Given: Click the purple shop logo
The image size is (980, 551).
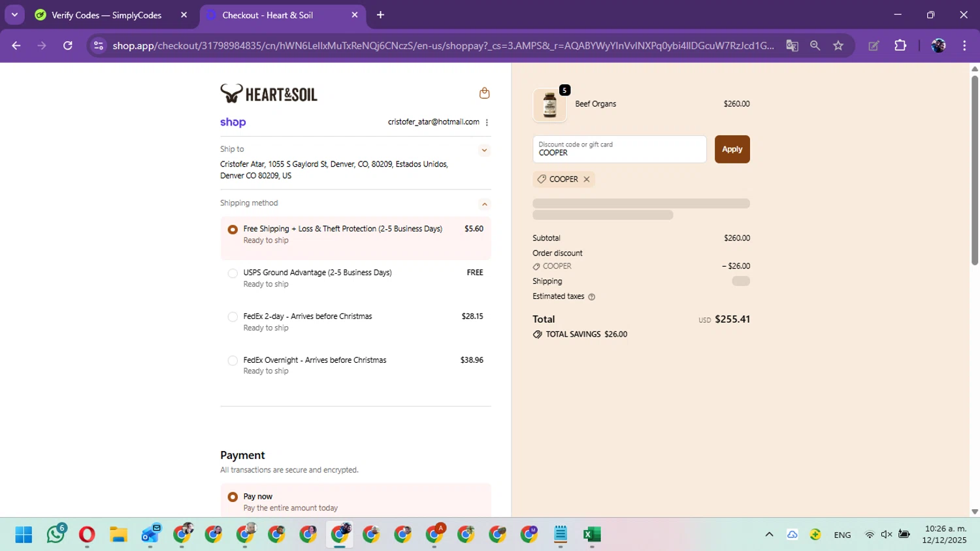Looking at the screenshot, I should tap(233, 122).
